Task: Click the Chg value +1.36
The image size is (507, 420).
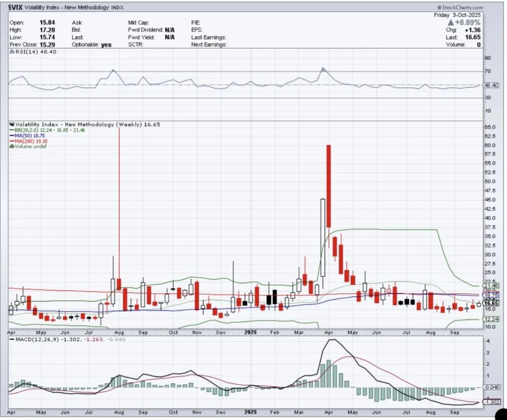Action: [x=473, y=30]
